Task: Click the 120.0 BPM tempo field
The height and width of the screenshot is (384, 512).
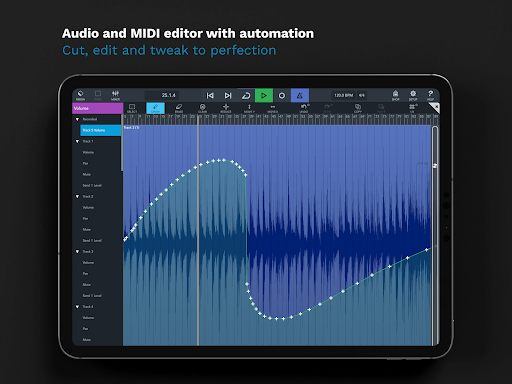Action: tap(343, 95)
